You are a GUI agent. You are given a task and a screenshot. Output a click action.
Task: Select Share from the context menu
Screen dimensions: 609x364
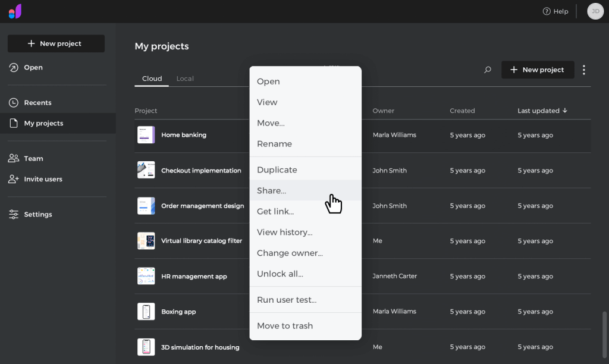pos(271,190)
